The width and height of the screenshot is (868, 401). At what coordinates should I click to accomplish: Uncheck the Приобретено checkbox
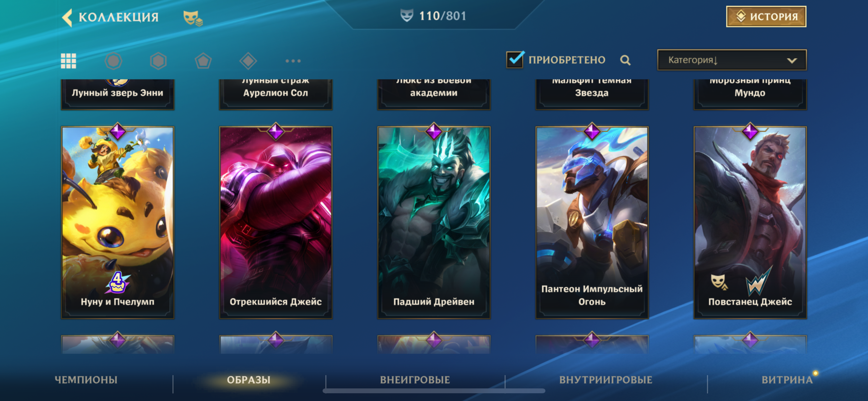coord(514,60)
